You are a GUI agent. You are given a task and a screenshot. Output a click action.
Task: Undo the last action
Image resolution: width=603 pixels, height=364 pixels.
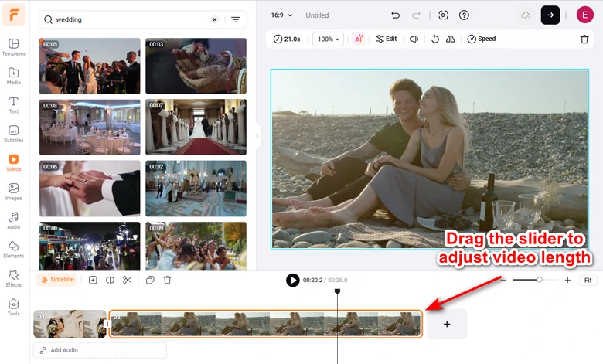click(x=395, y=15)
